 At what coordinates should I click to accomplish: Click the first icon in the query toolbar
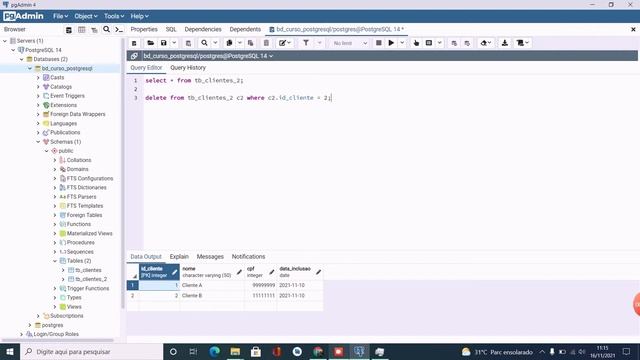(134, 43)
